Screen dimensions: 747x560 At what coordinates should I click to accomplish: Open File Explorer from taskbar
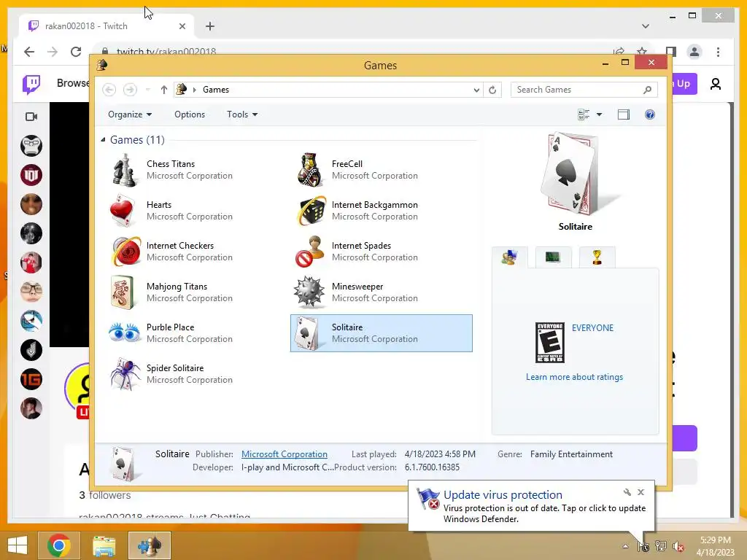click(104, 545)
